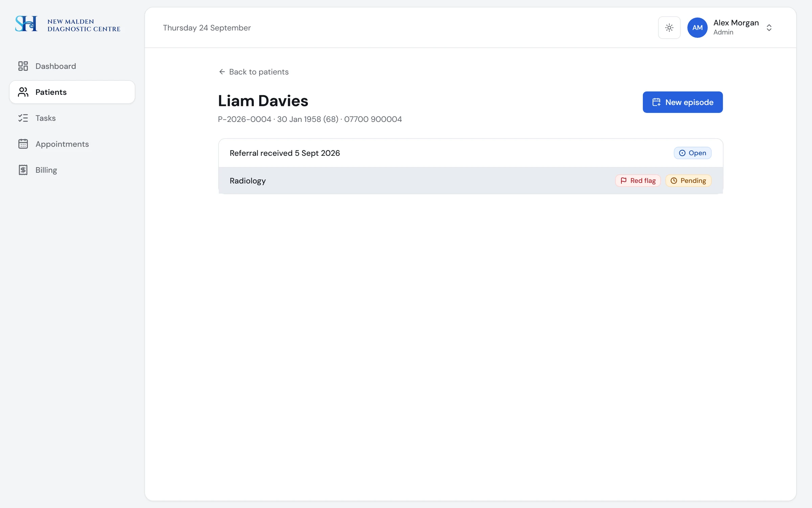Open the Dashboard page from sidebar

pos(72,66)
